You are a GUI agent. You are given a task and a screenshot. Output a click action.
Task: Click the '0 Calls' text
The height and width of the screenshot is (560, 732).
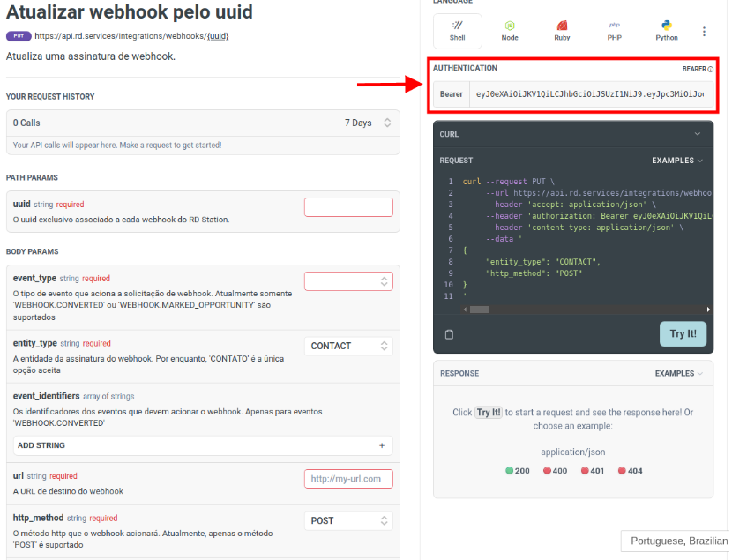point(26,123)
